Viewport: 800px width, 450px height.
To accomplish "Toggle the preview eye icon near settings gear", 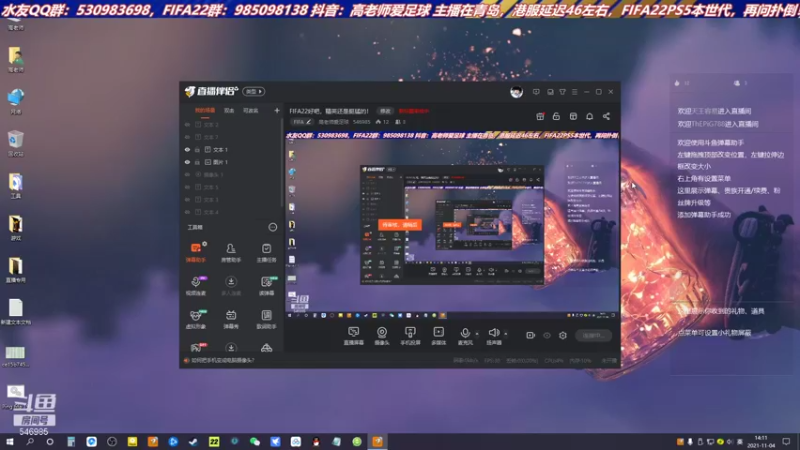I will pyautogui.click(x=547, y=335).
